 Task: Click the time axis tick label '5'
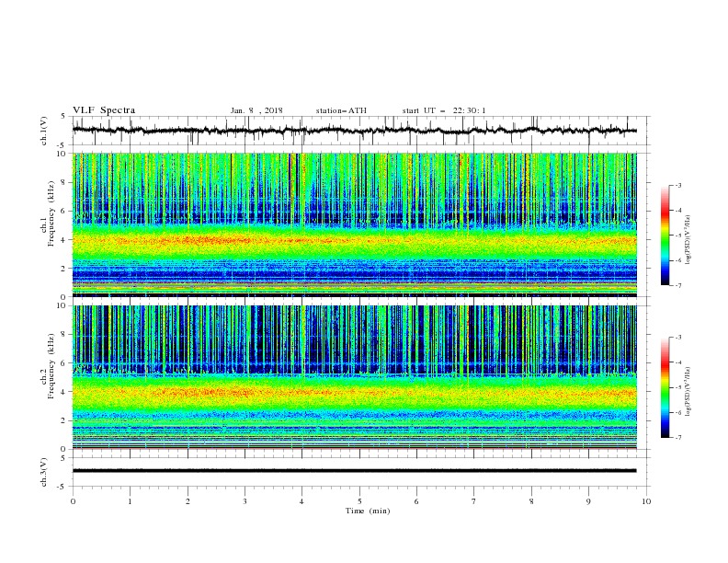point(359,501)
